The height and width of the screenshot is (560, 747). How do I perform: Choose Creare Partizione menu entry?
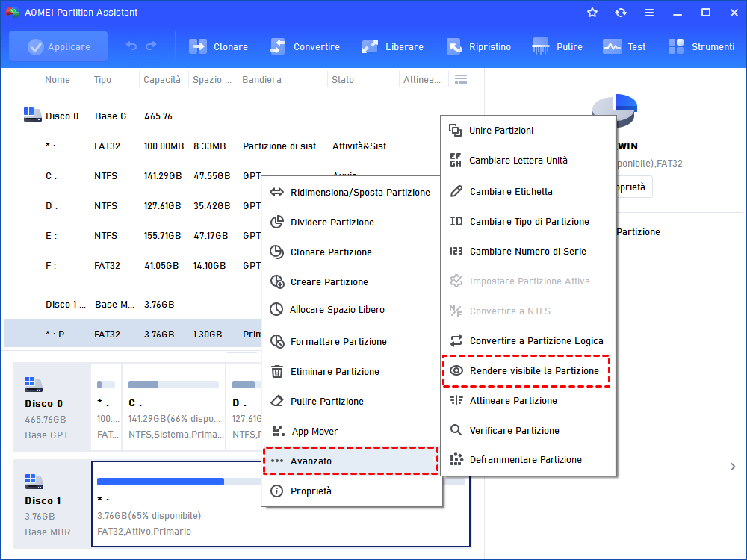point(352,282)
